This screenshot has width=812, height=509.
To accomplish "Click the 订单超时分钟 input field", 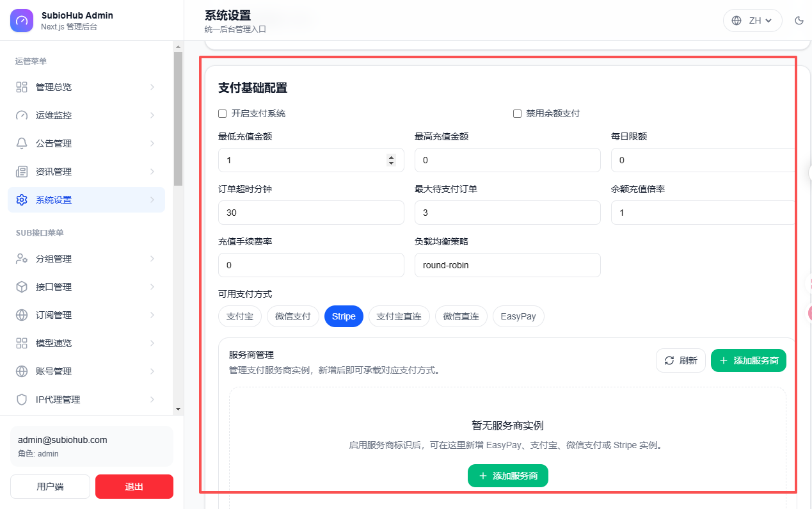I will click(x=311, y=213).
